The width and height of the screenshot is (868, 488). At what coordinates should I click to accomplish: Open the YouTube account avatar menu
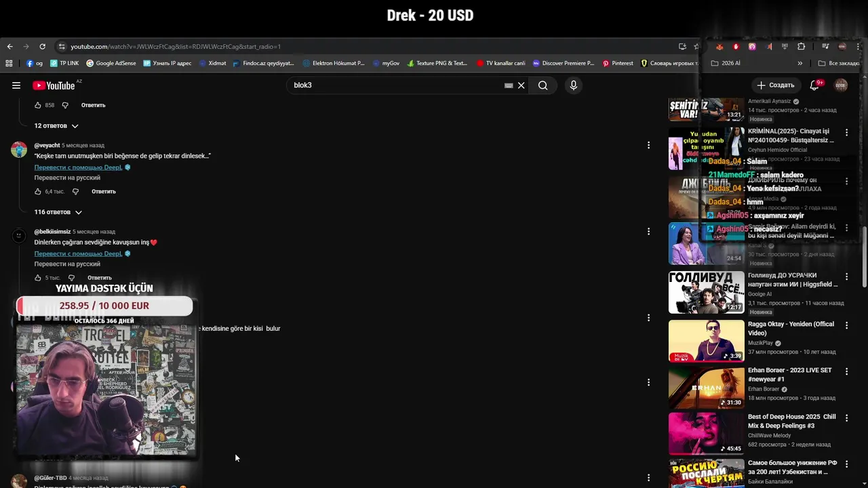[x=841, y=85]
